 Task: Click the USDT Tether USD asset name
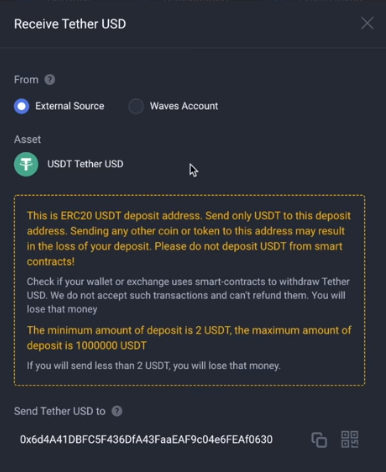click(x=85, y=164)
